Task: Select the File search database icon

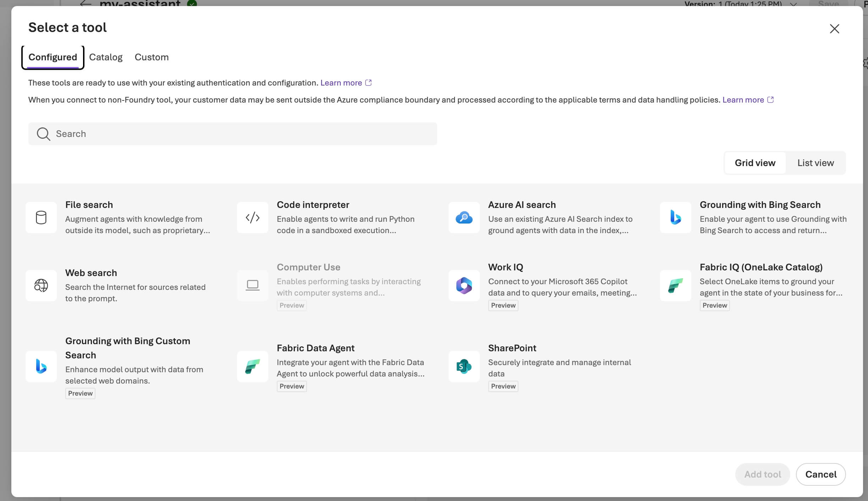Action: click(x=41, y=218)
